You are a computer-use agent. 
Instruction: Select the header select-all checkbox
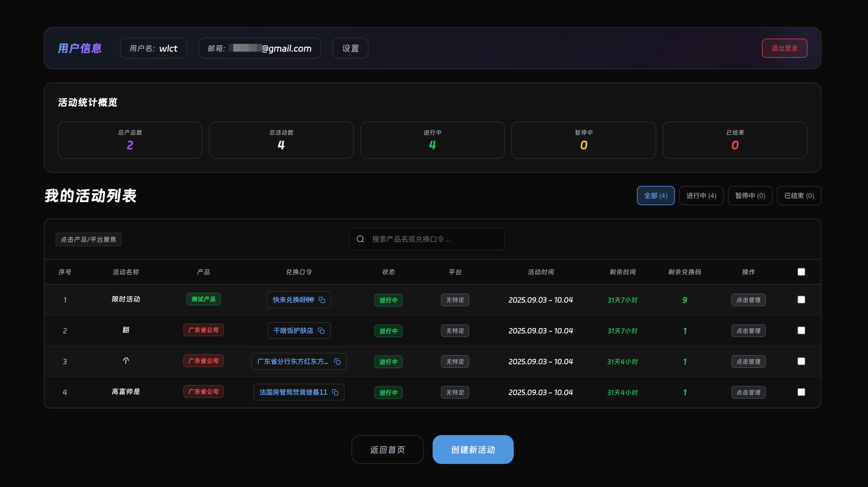point(801,272)
